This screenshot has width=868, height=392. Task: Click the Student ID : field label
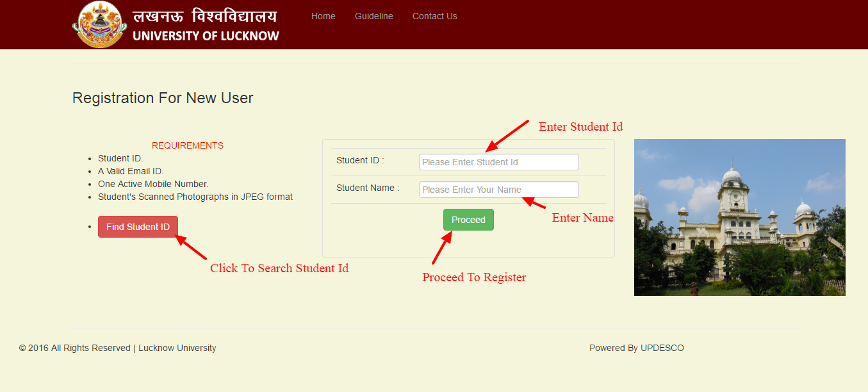click(x=360, y=160)
